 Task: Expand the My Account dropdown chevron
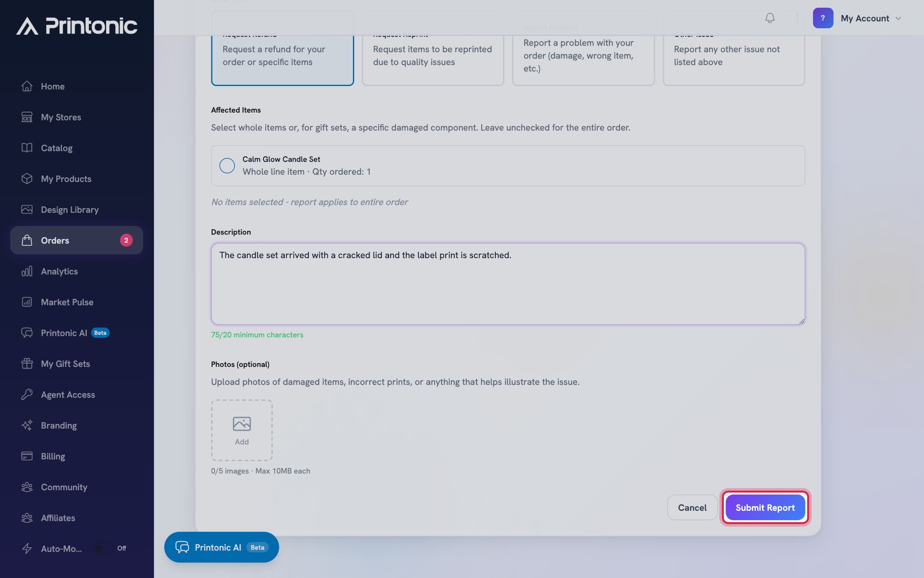click(x=898, y=18)
